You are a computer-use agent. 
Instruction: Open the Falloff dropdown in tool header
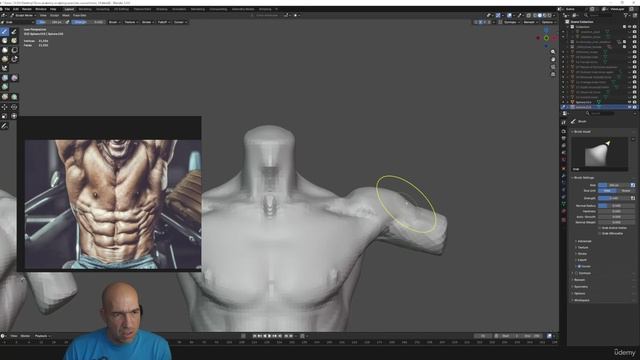pyautogui.click(x=163, y=22)
